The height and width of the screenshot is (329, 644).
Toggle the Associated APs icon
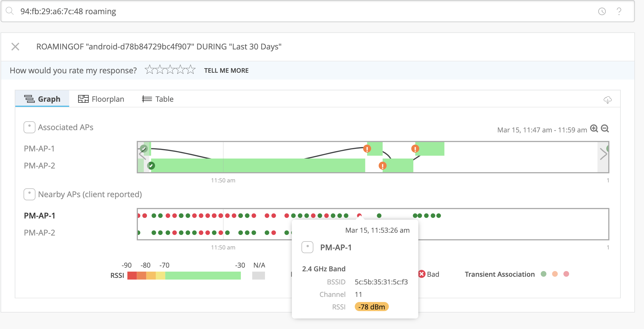[30, 127]
